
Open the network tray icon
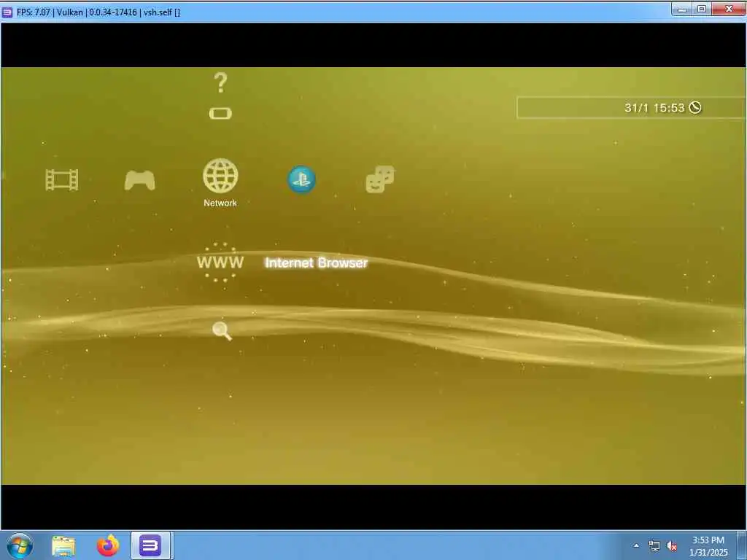tap(654, 546)
